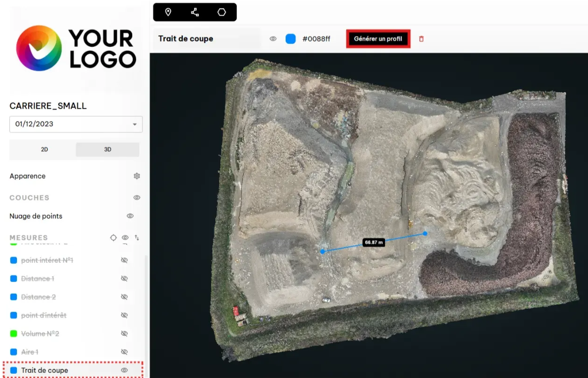
Task: Click the right endpoint of the cut line
Action: [425, 233]
